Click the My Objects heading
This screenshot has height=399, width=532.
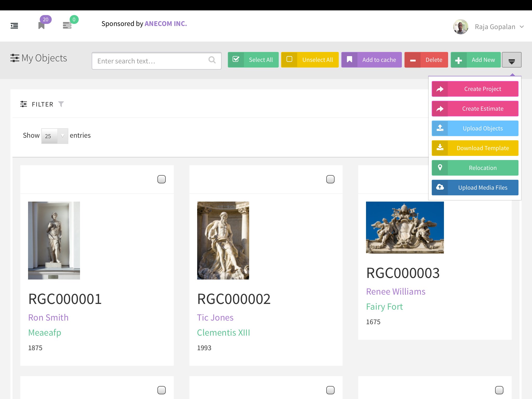(x=44, y=58)
